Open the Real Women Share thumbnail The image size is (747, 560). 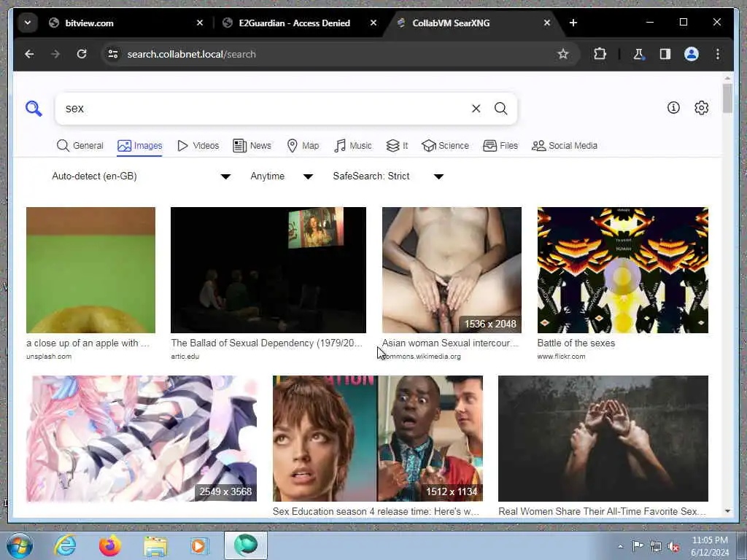[603, 438]
